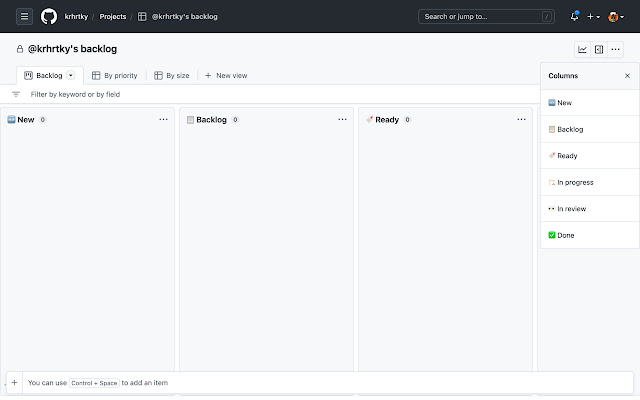
Task: Toggle the project details side panel icon
Action: point(599,49)
